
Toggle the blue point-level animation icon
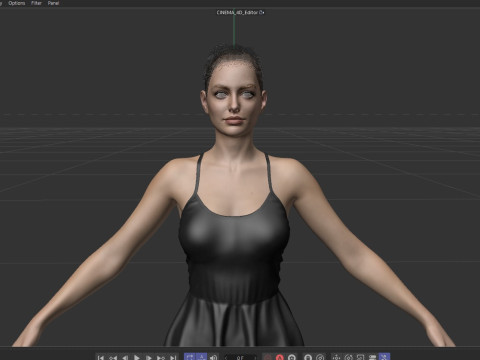(384, 357)
